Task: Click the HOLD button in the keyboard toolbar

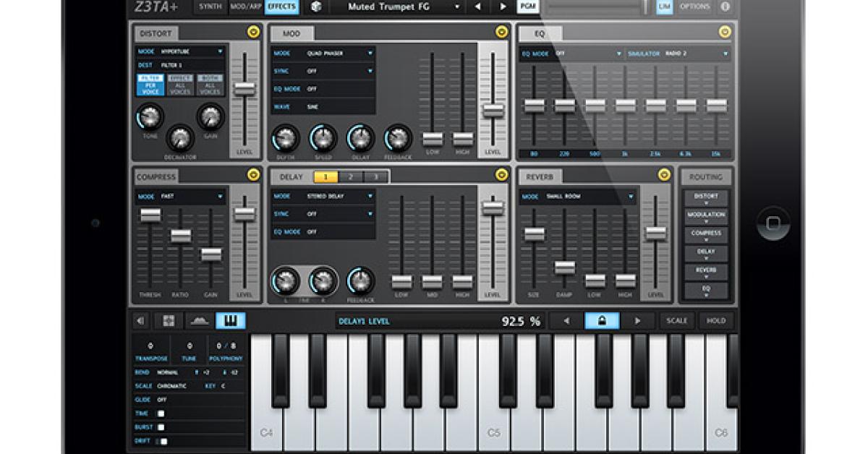Action: [716, 320]
